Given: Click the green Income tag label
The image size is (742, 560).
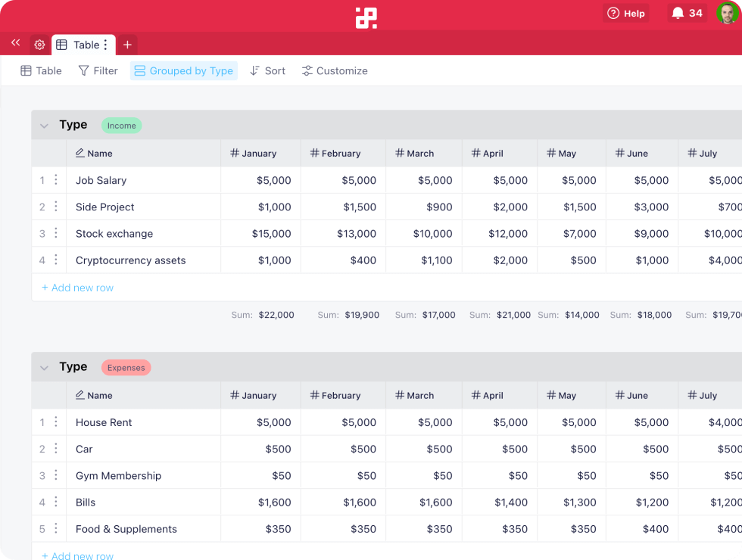Looking at the screenshot, I should pyautogui.click(x=121, y=126).
